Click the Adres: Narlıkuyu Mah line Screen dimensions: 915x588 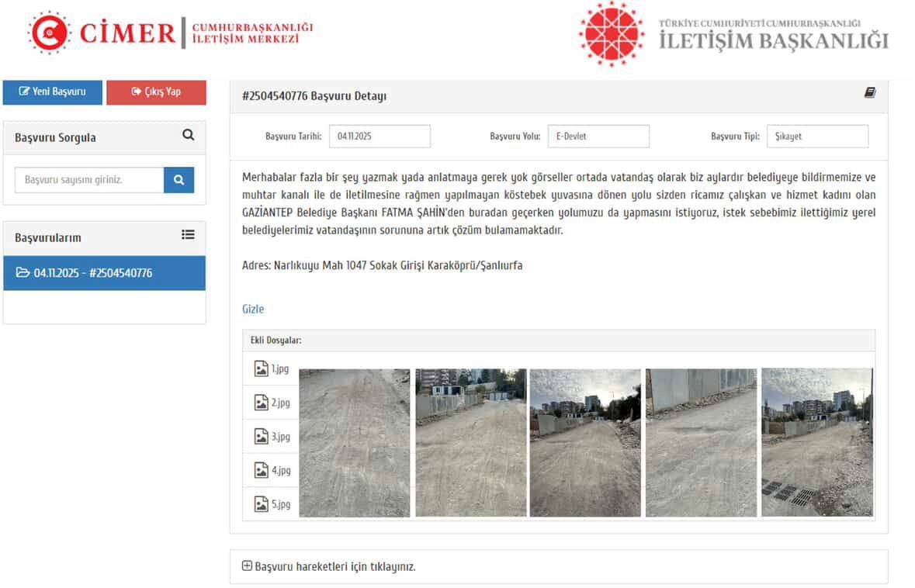383,265
